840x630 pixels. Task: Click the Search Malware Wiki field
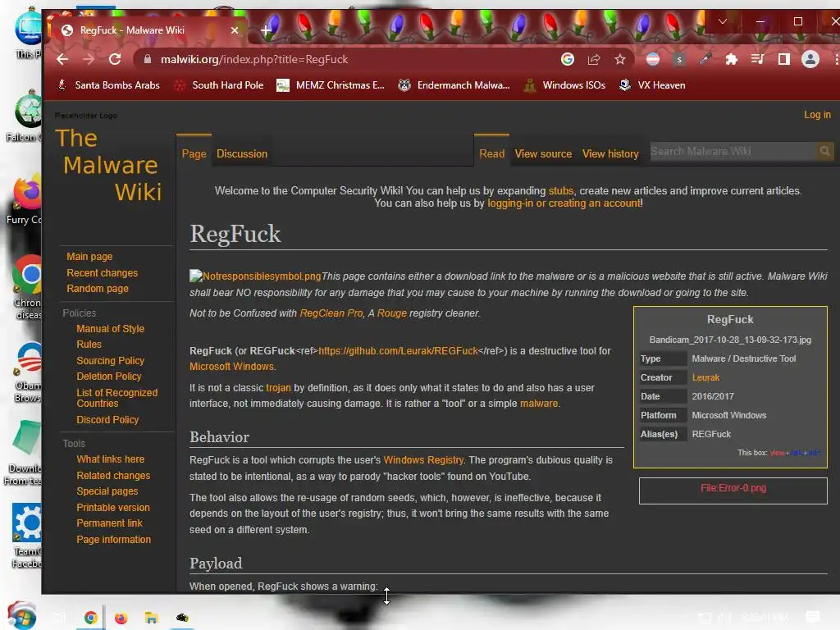tap(733, 152)
